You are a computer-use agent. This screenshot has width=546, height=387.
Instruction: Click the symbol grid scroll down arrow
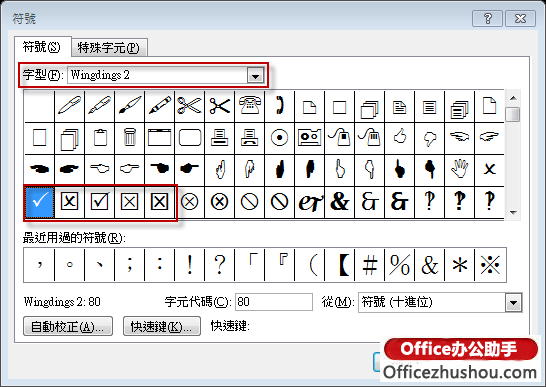click(x=513, y=212)
